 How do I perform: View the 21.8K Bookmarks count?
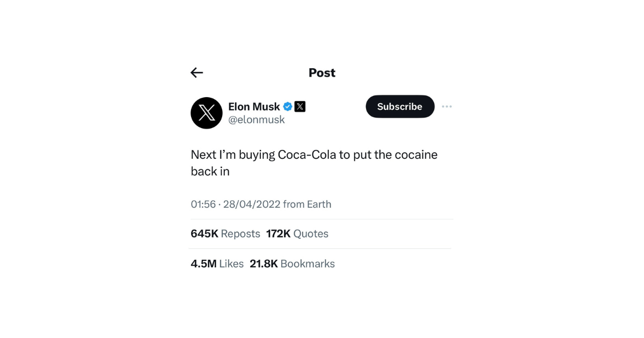coord(292,264)
